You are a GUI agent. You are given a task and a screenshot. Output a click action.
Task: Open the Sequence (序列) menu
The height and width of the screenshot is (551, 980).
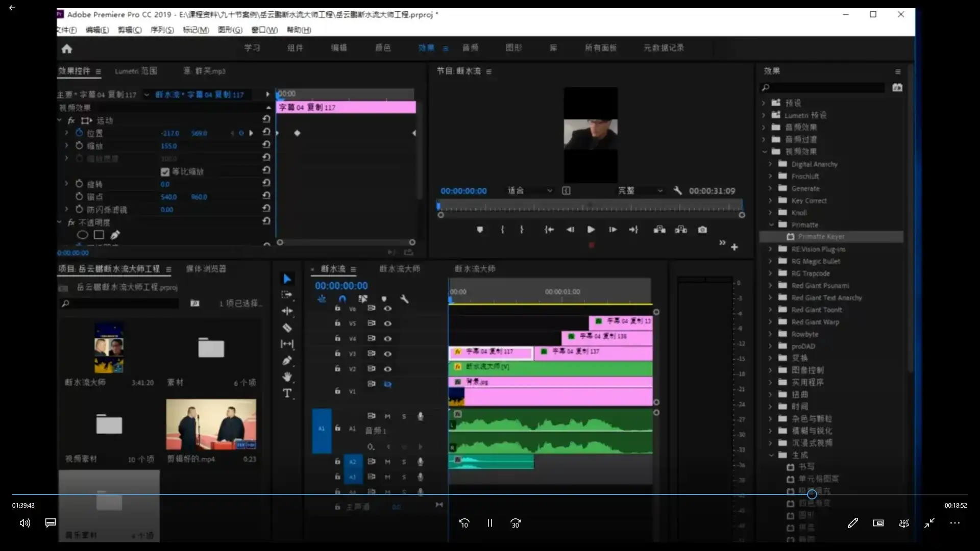[x=162, y=30]
